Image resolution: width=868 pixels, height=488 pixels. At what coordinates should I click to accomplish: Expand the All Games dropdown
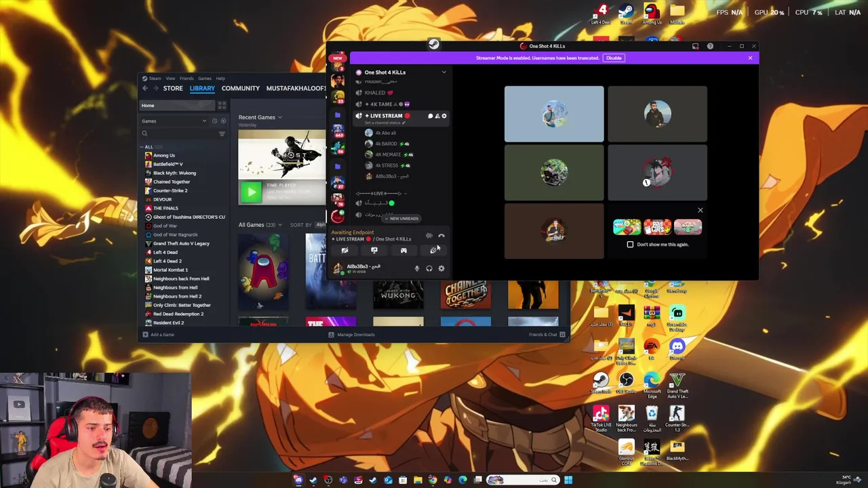(x=279, y=225)
